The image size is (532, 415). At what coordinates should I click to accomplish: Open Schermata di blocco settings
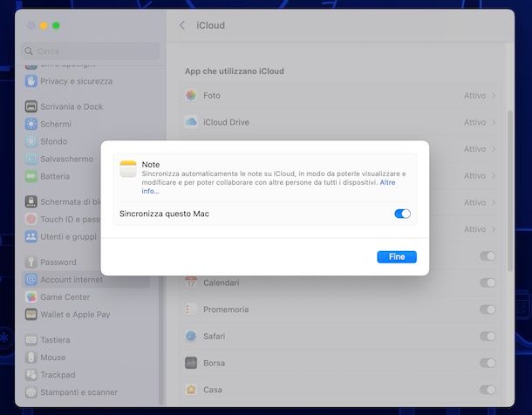point(63,201)
